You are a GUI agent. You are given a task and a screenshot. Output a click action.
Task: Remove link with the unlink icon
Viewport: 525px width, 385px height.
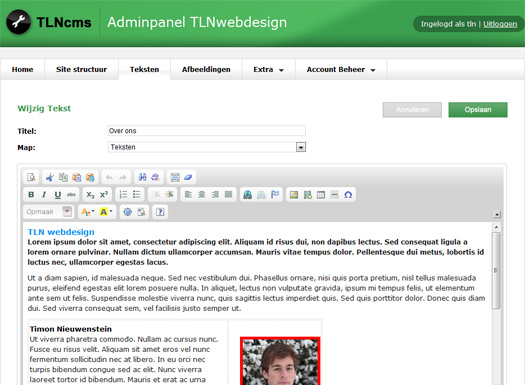pyautogui.click(x=261, y=195)
